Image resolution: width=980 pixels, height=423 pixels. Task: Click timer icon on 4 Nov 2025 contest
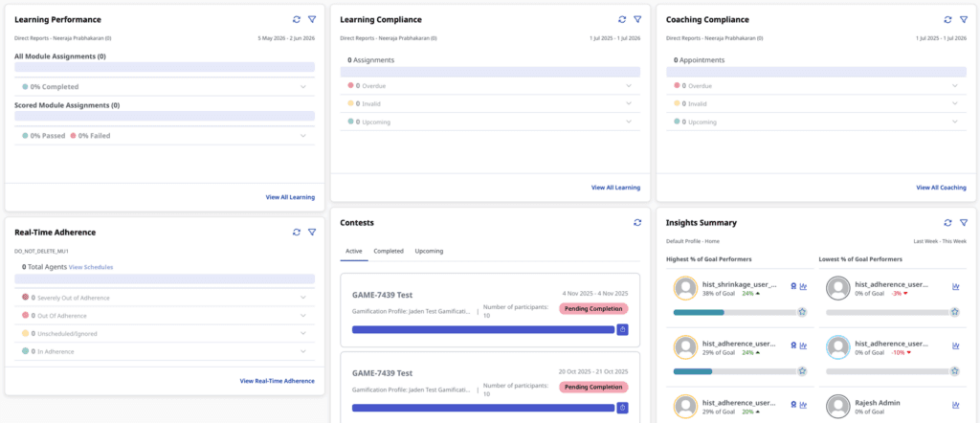click(x=622, y=329)
